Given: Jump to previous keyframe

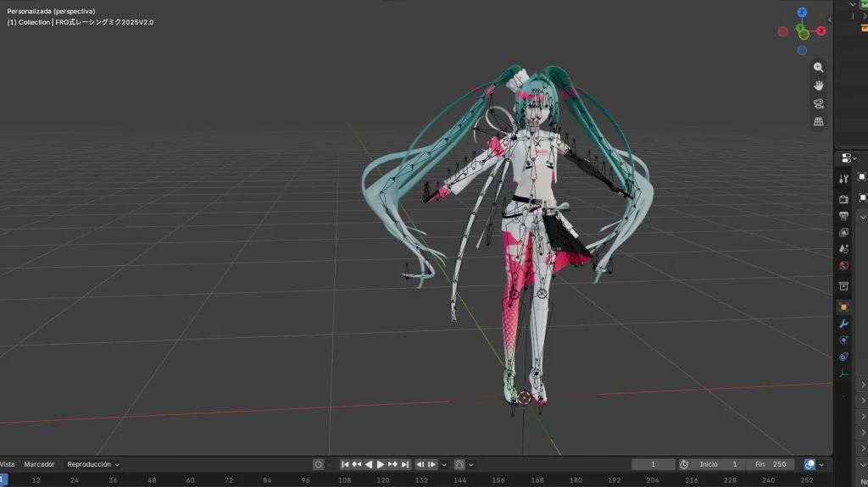Looking at the screenshot, I should coord(357,464).
